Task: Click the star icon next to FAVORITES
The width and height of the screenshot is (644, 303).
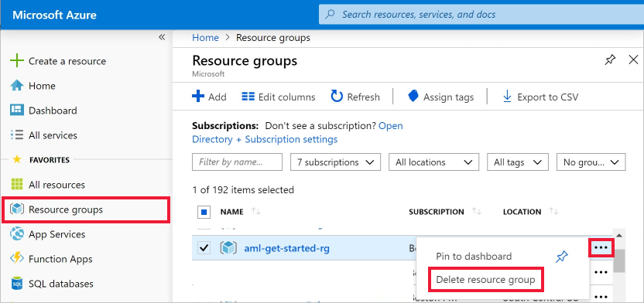Action: click(17, 159)
